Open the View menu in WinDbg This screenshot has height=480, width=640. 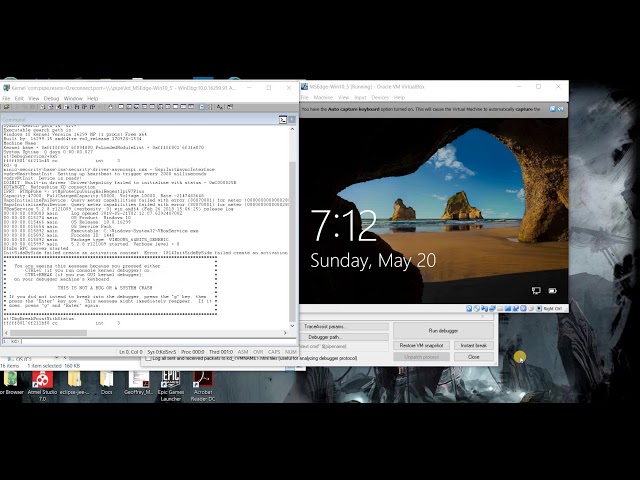coord(33,98)
